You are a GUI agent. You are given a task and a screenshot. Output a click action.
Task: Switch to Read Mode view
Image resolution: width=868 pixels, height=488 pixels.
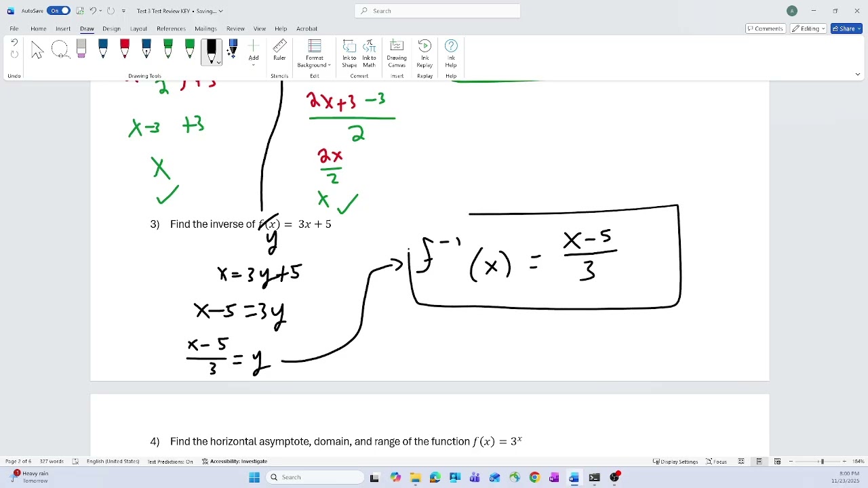click(741, 462)
